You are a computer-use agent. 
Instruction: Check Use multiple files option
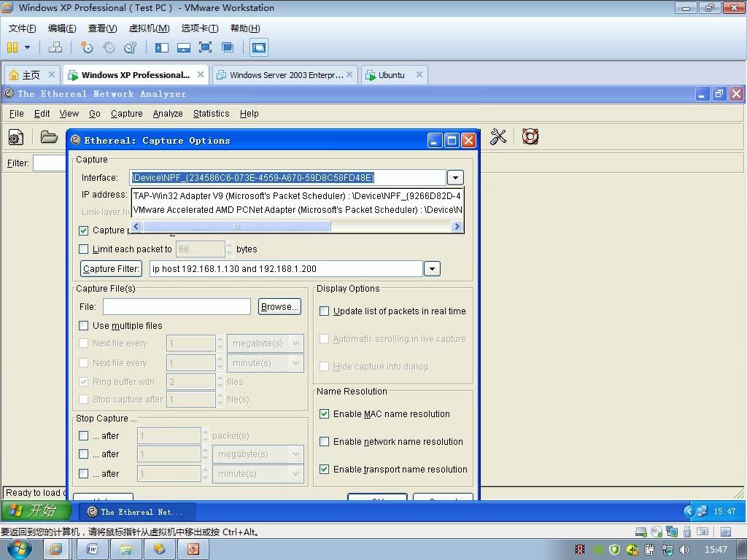(x=84, y=326)
